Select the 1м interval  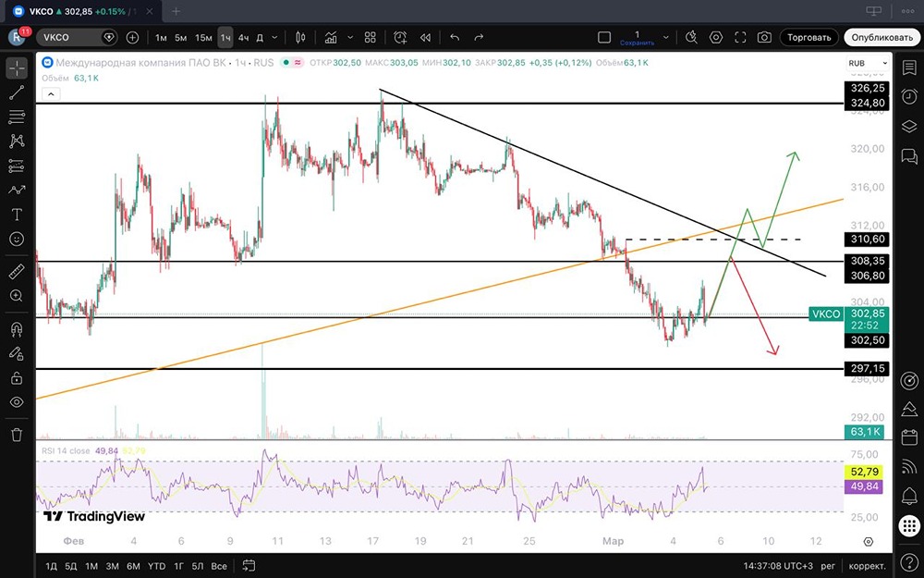pos(161,38)
